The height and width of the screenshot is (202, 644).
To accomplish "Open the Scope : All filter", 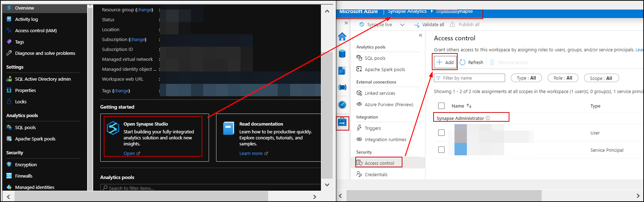I will [601, 78].
